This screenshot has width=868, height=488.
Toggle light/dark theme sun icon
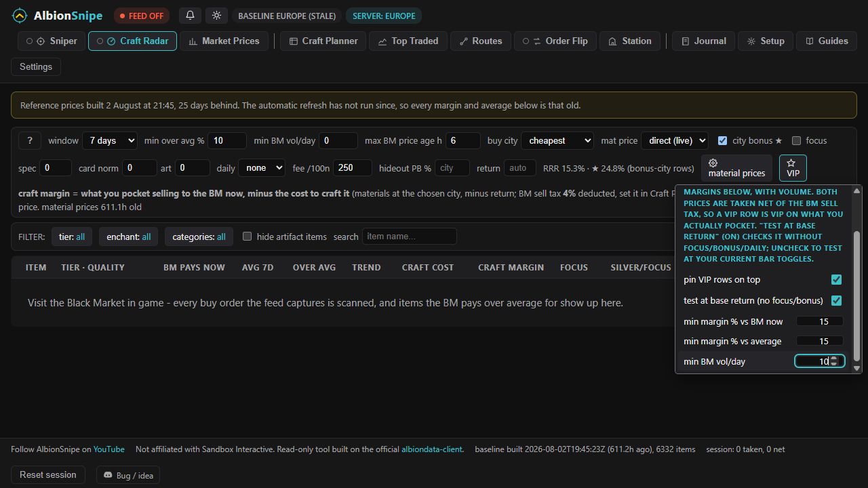click(216, 16)
